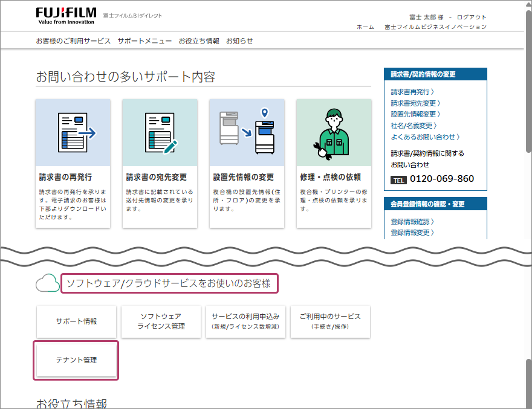Open サポートメニュー in navigation bar
This screenshot has height=409, width=532.
point(144,41)
